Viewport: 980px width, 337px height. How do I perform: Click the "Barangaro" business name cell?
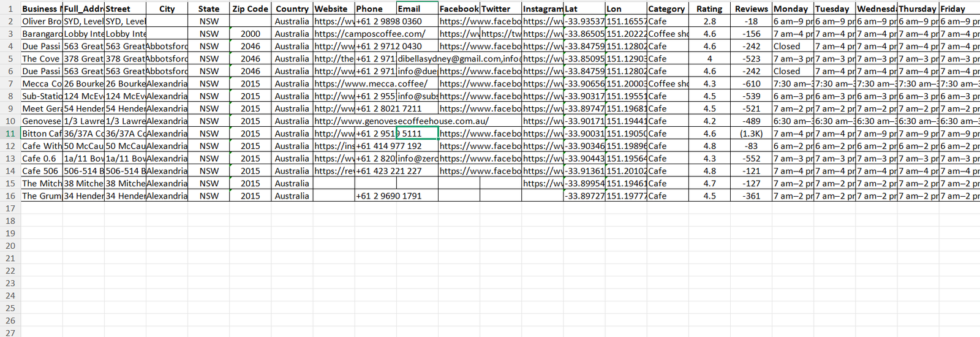click(x=42, y=34)
